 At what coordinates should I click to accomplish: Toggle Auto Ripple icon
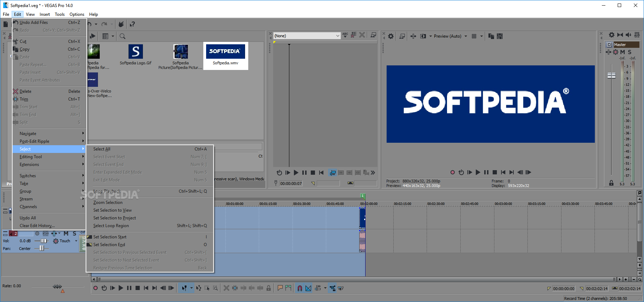[x=318, y=288]
